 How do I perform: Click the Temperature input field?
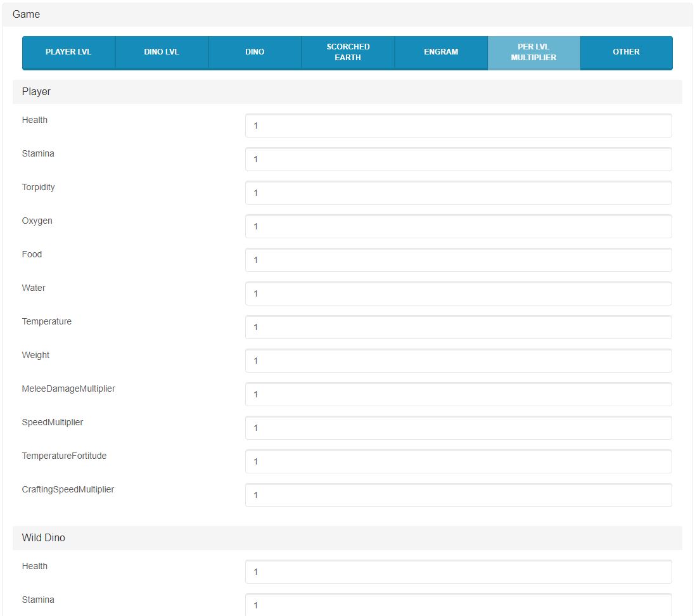coord(458,328)
